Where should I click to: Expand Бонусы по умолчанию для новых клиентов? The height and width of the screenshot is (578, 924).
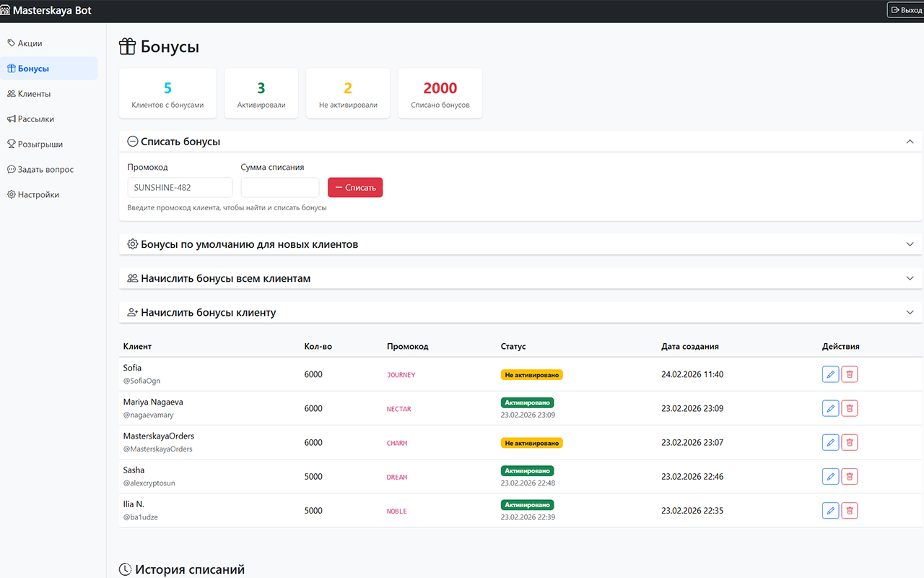pos(910,244)
